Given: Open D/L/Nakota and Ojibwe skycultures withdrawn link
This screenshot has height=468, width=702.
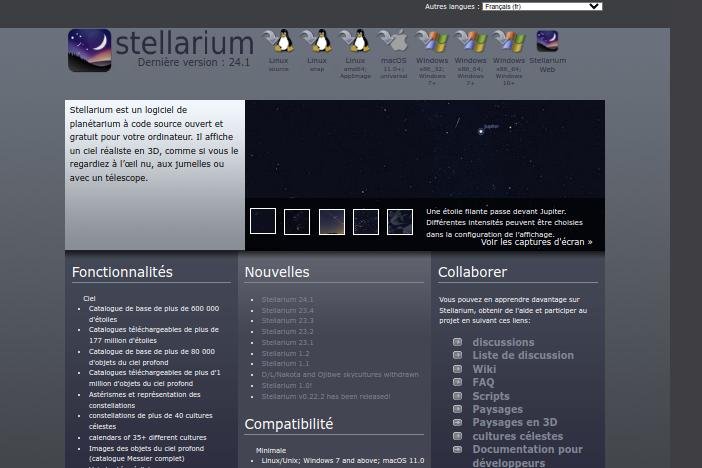Looking at the screenshot, I should [x=340, y=374].
